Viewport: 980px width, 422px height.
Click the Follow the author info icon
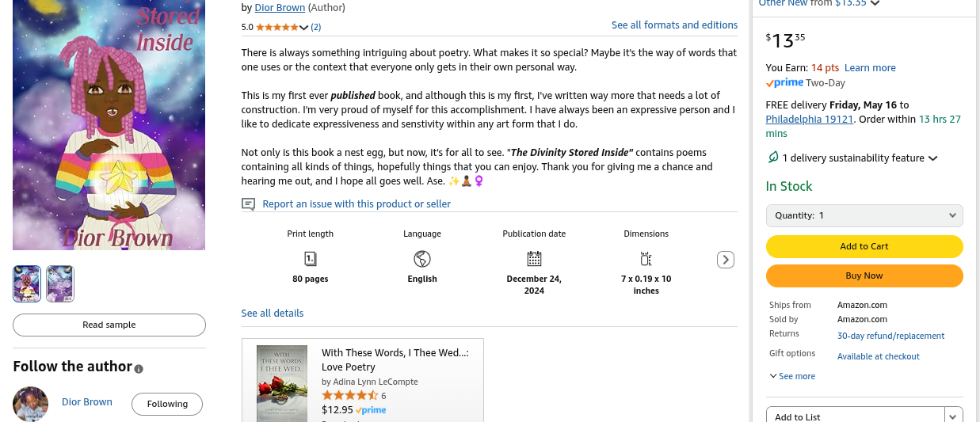pos(139,369)
